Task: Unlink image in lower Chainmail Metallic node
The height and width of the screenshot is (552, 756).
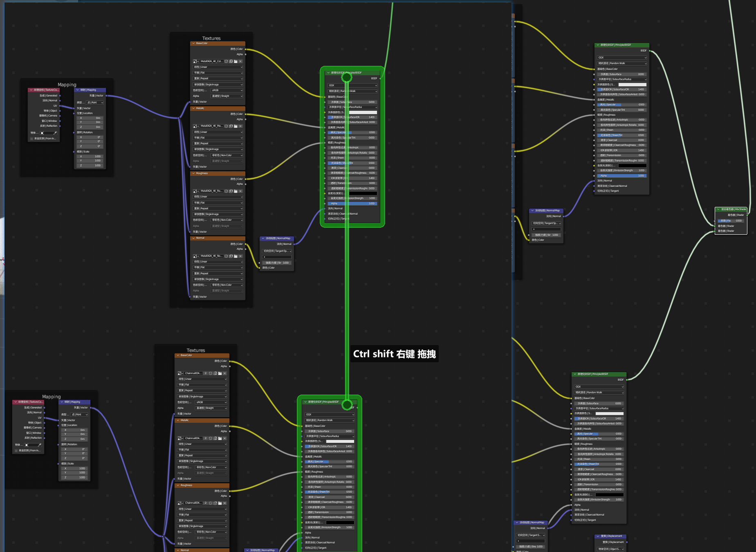Action: tap(225, 438)
